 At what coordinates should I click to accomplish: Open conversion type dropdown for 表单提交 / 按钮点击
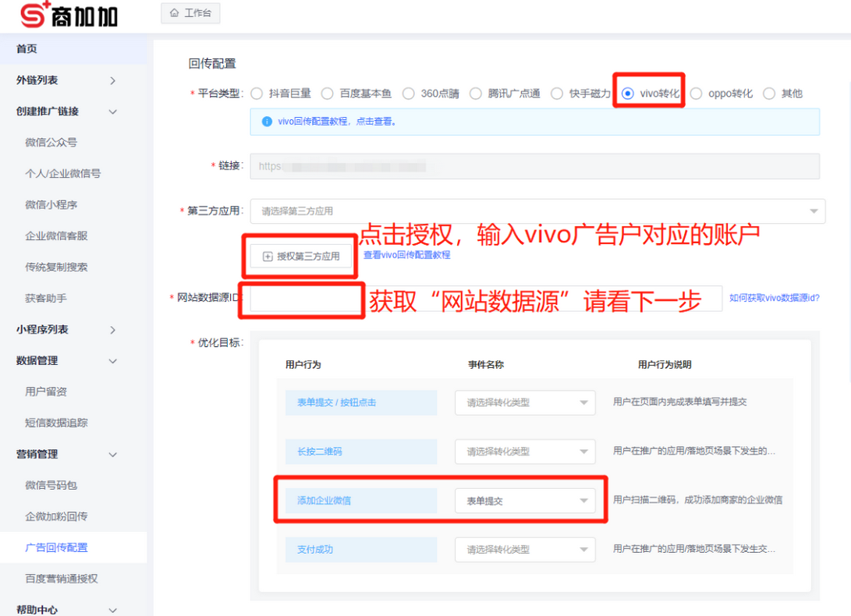[525, 402]
